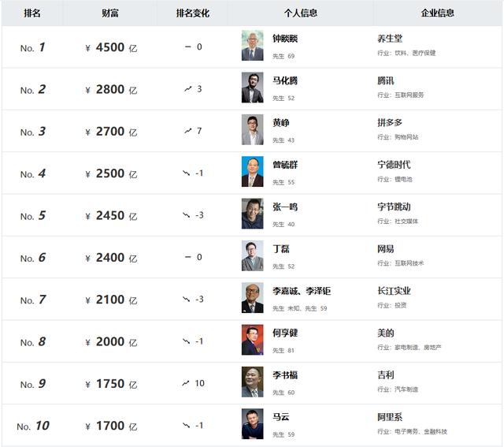Sort by the 财富 column header
The width and height of the screenshot is (504, 447).
[111, 13]
